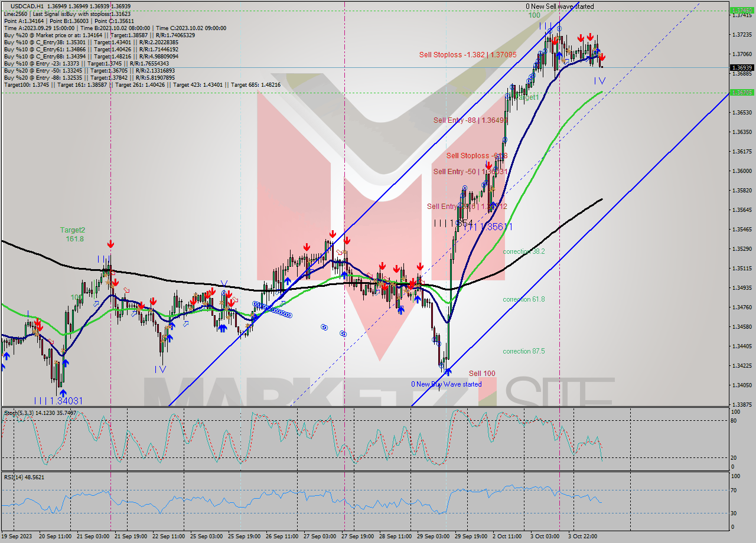Click the 'Sell Stoploss -618' label

pyautogui.click(x=477, y=156)
